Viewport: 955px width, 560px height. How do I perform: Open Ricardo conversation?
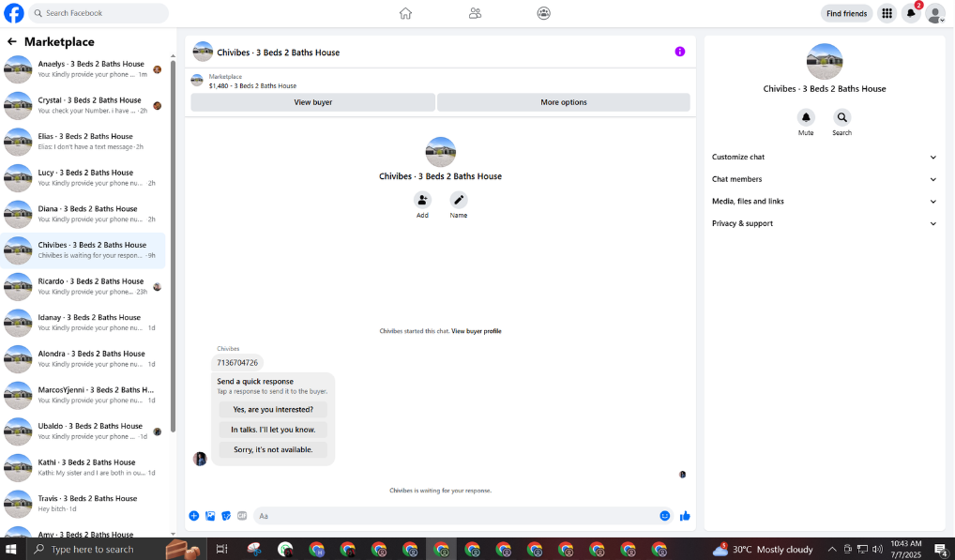click(83, 287)
